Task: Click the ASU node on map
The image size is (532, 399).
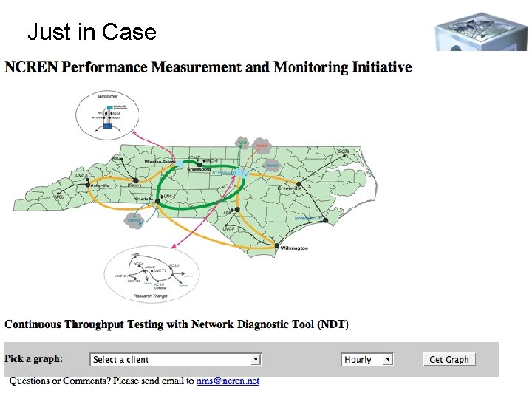Action: coord(121,159)
